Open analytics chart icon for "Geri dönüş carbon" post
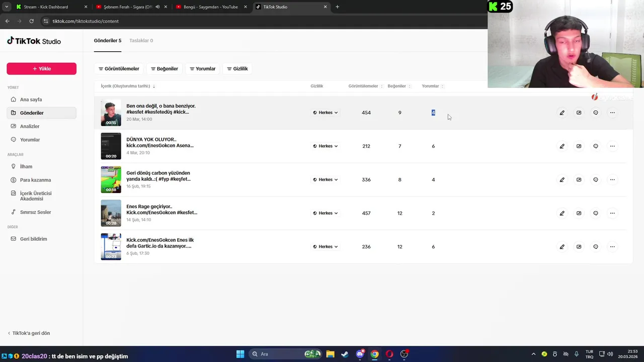644x362 pixels. 579,179
